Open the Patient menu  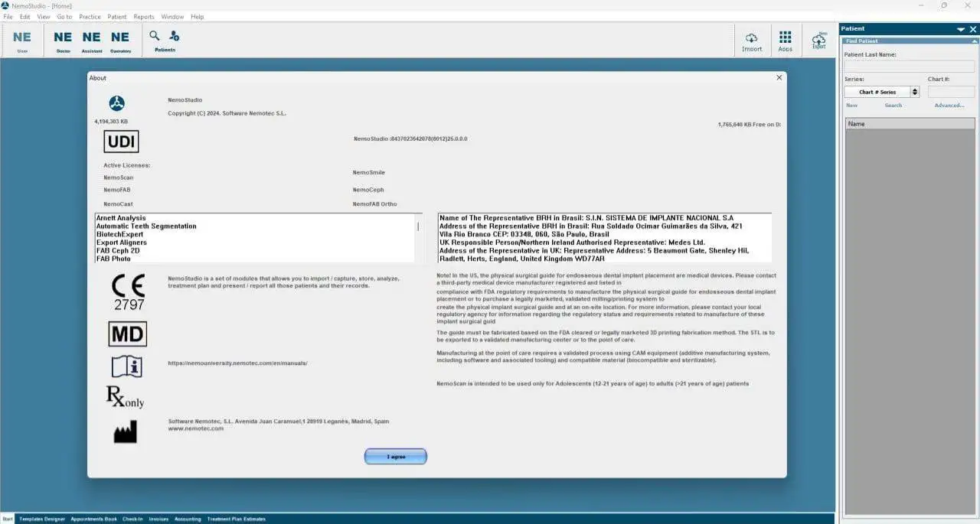pyautogui.click(x=117, y=17)
